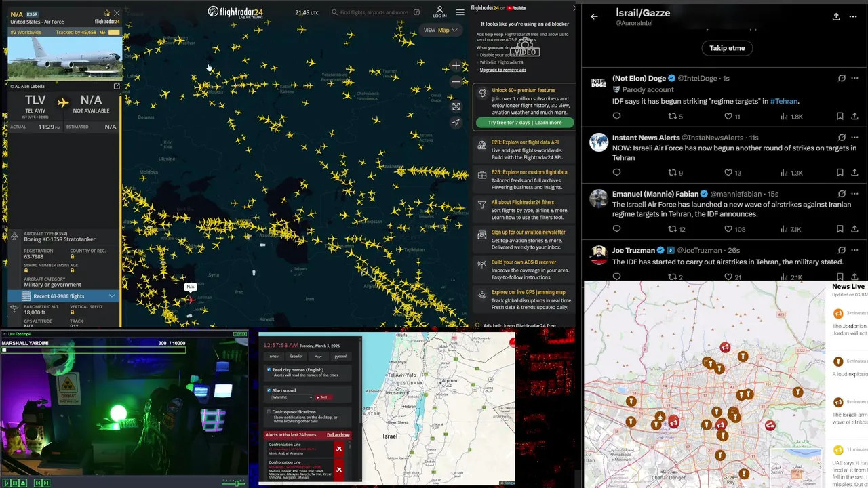Click the KC-135R aircraft photo
868x488 pixels.
[64, 59]
